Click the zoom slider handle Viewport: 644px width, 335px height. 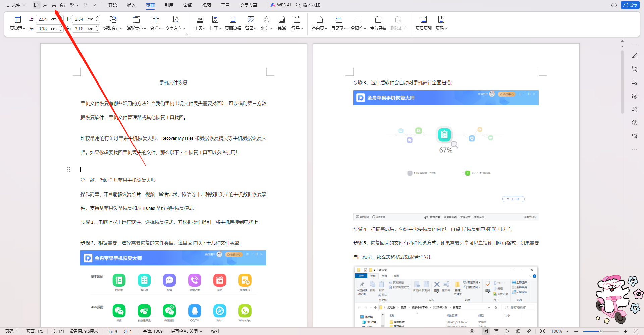pos(601,331)
